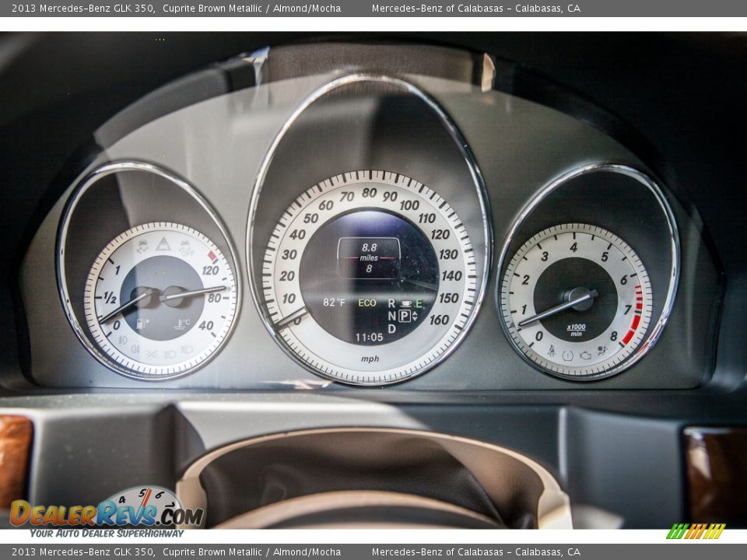
Task: Click the coolant temperature icon
Action: (x=182, y=323)
